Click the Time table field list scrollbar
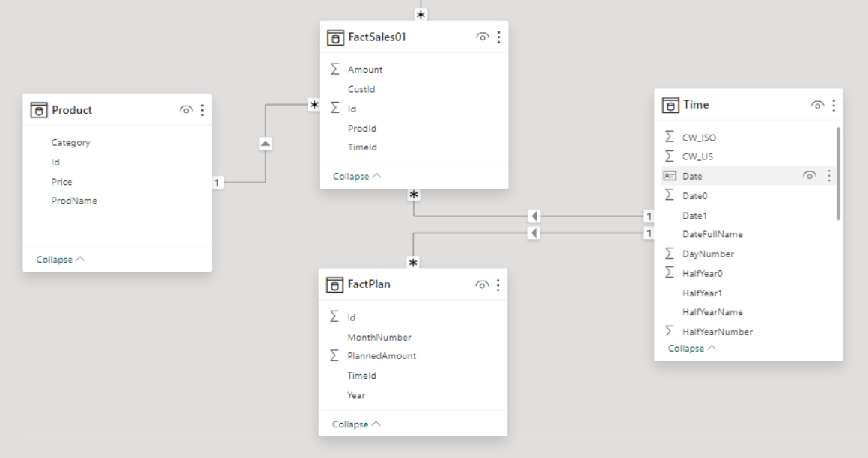This screenshot has width=868, height=458. click(838, 174)
